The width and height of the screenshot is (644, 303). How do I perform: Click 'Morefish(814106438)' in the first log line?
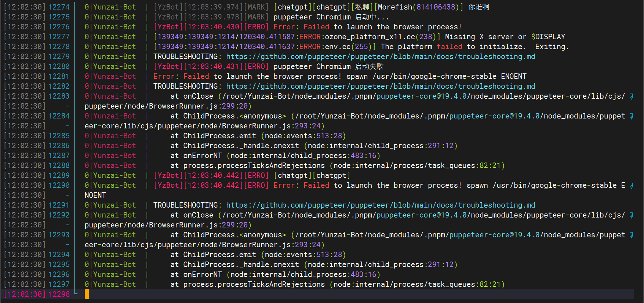(x=419, y=7)
